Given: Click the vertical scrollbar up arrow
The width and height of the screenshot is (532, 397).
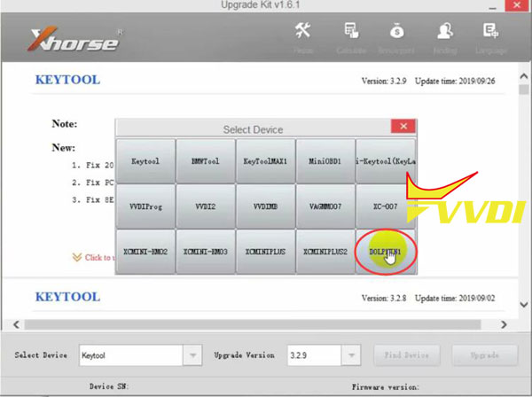Looking at the screenshot, I should (524, 76).
